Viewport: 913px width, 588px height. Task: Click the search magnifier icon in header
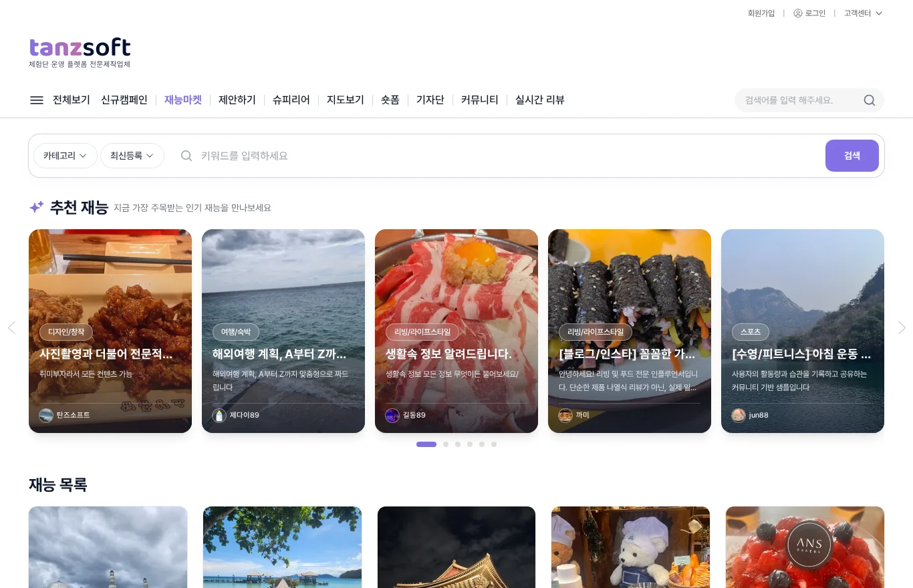coord(870,100)
